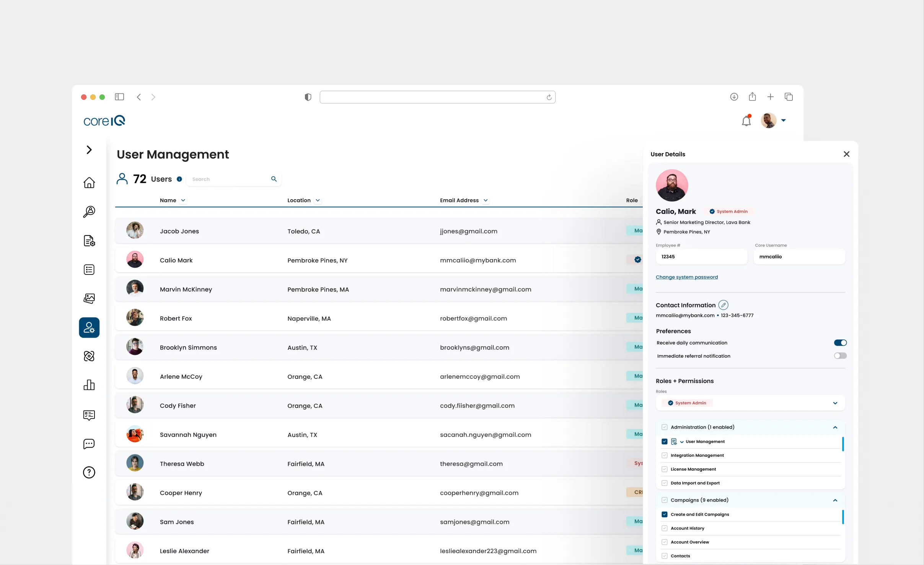The width and height of the screenshot is (924, 565).
Task: Open the bar chart reports icon
Action: pyautogui.click(x=89, y=385)
